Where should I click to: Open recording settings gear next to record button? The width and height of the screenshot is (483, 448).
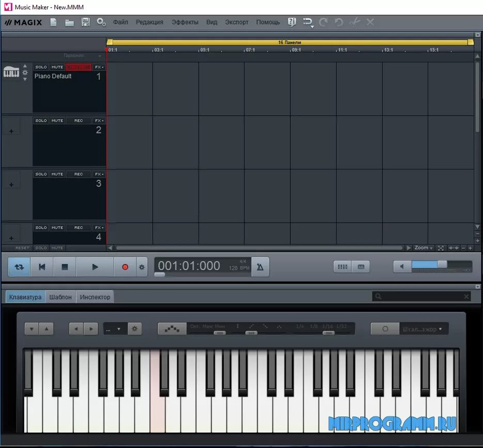tap(142, 267)
